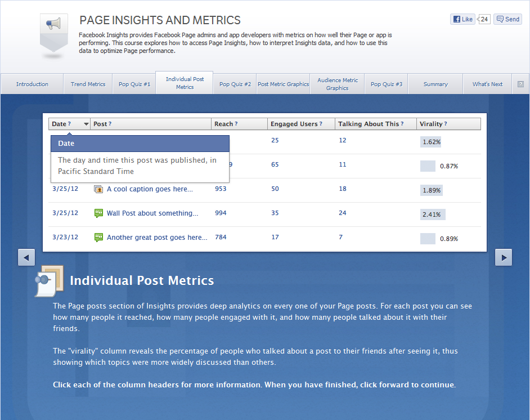The width and height of the screenshot is (530, 420).
Task: Click the talking about this value 12
Action: click(x=343, y=140)
